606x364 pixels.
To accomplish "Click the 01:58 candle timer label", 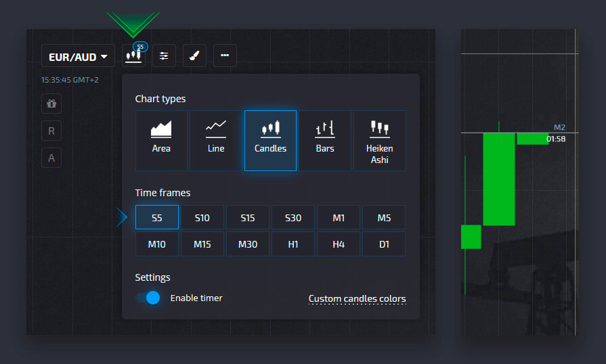I will tap(556, 139).
